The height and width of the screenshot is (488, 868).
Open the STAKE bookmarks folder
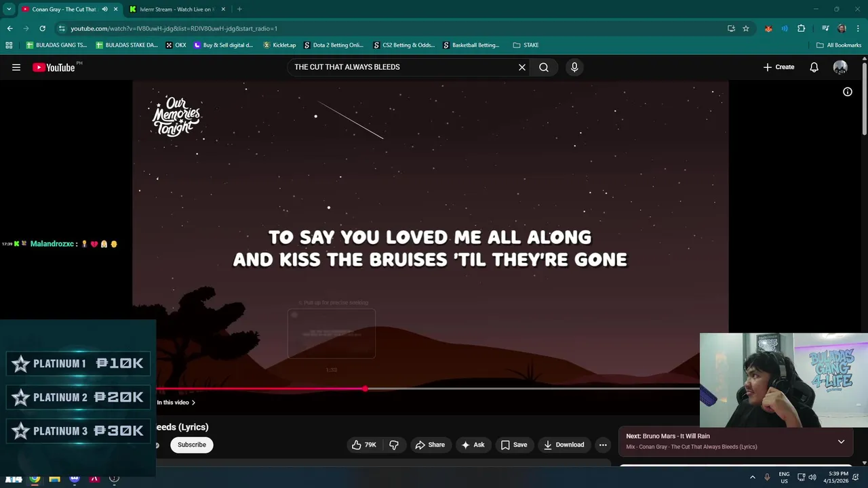526,45
